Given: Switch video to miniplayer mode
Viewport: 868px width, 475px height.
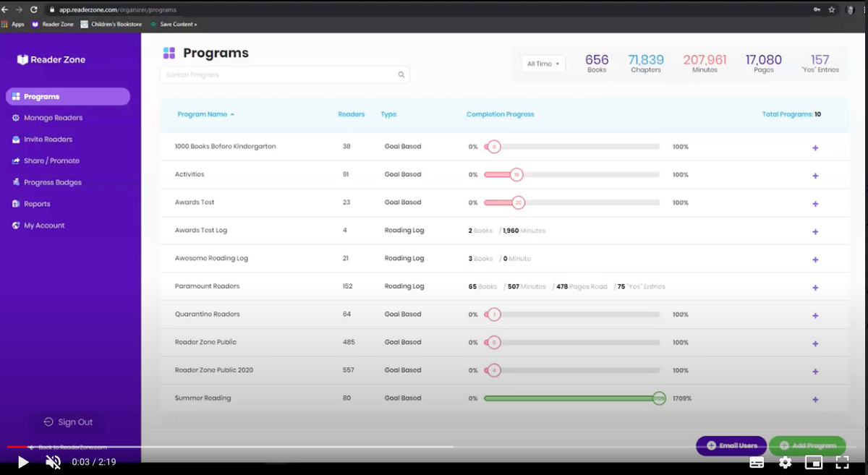Looking at the screenshot, I should pos(814,462).
